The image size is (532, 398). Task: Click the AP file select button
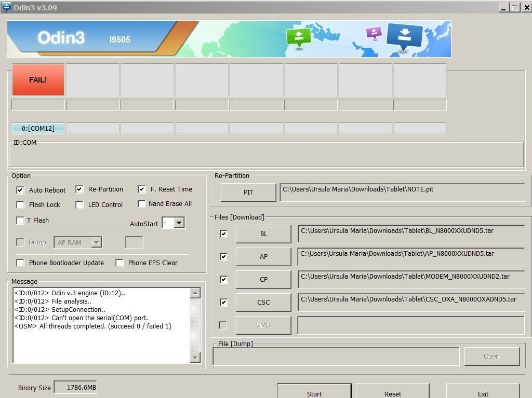(263, 257)
